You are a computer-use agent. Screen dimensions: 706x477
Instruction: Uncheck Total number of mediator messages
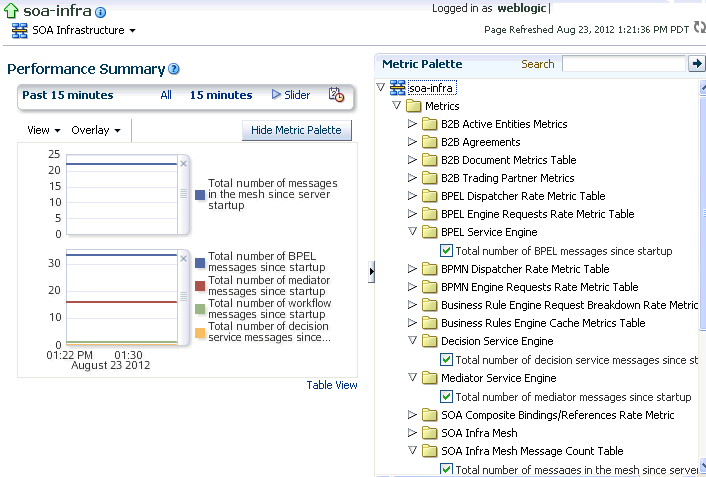pyautogui.click(x=446, y=396)
